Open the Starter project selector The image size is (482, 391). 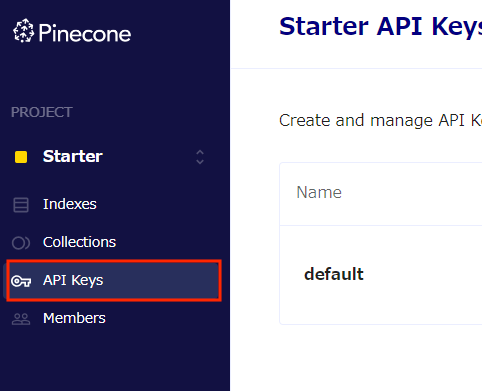(x=110, y=157)
